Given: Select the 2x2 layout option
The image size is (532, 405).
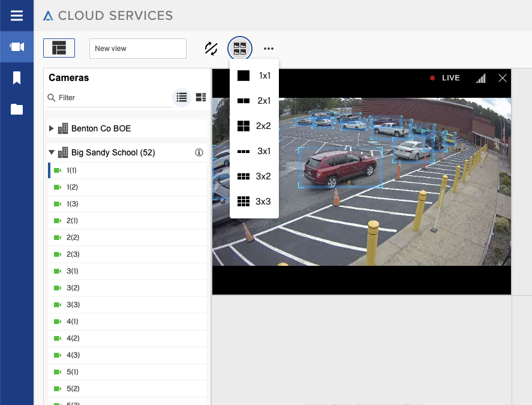Looking at the screenshot, I should pos(254,126).
